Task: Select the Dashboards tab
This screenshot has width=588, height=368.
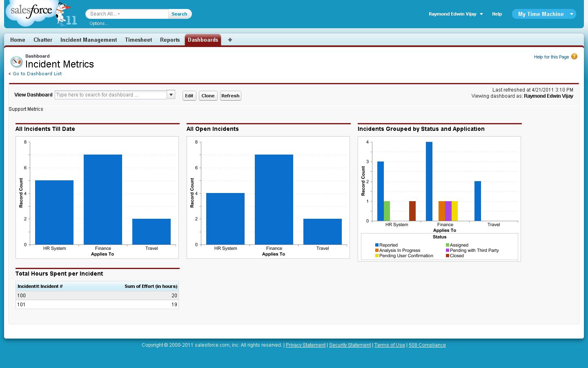Action: 203,40
